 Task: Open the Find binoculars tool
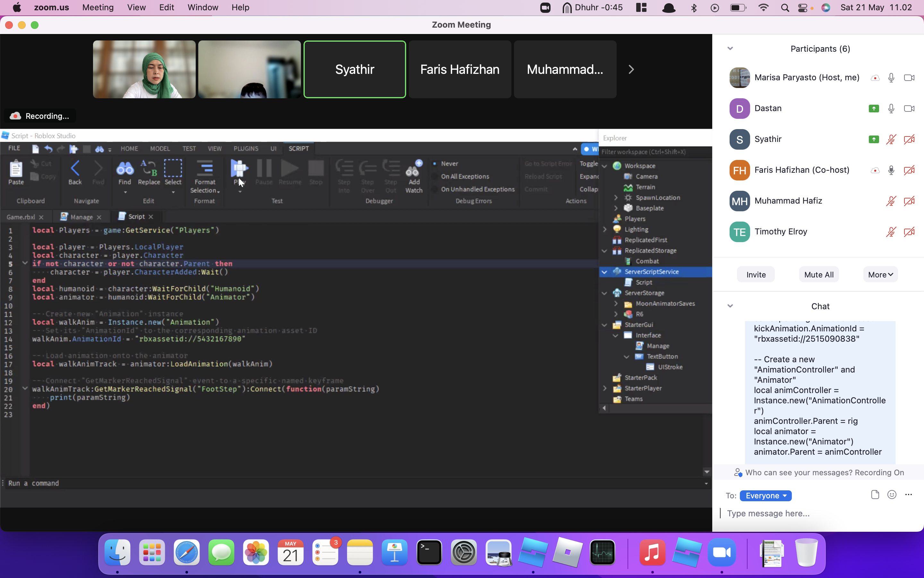click(125, 168)
